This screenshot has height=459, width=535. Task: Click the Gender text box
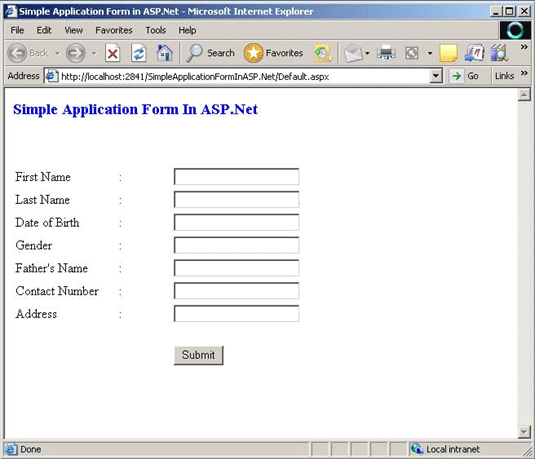(x=236, y=245)
